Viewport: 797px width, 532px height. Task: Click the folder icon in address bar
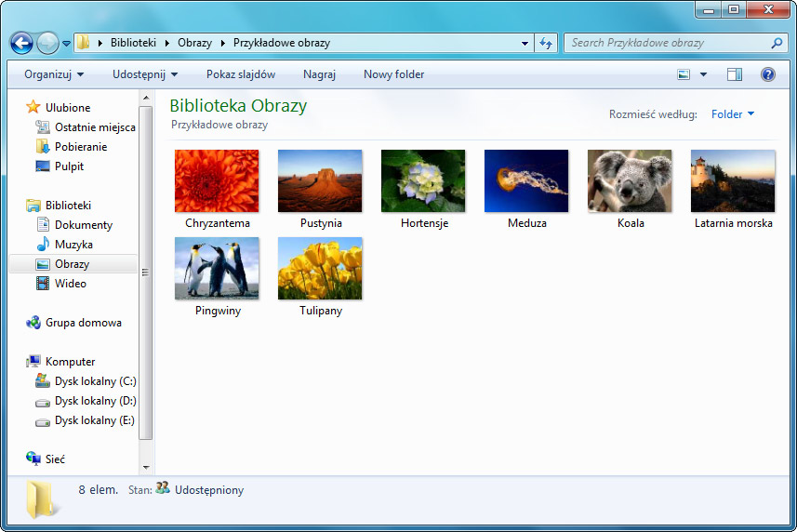[84, 43]
